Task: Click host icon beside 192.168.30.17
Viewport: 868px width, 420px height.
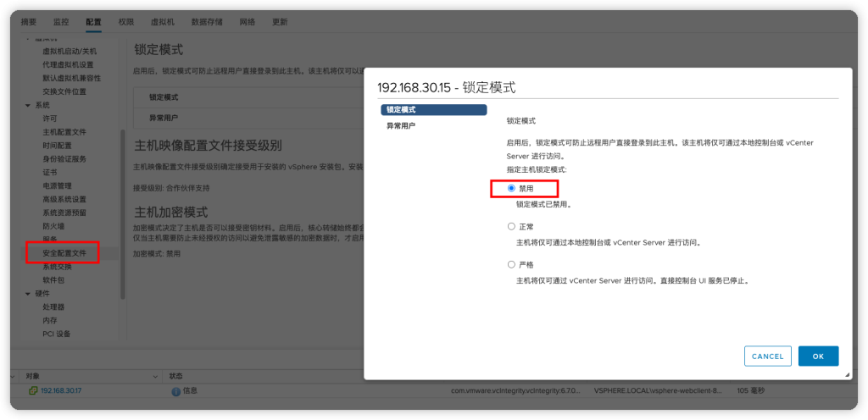Action: pos(33,390)
